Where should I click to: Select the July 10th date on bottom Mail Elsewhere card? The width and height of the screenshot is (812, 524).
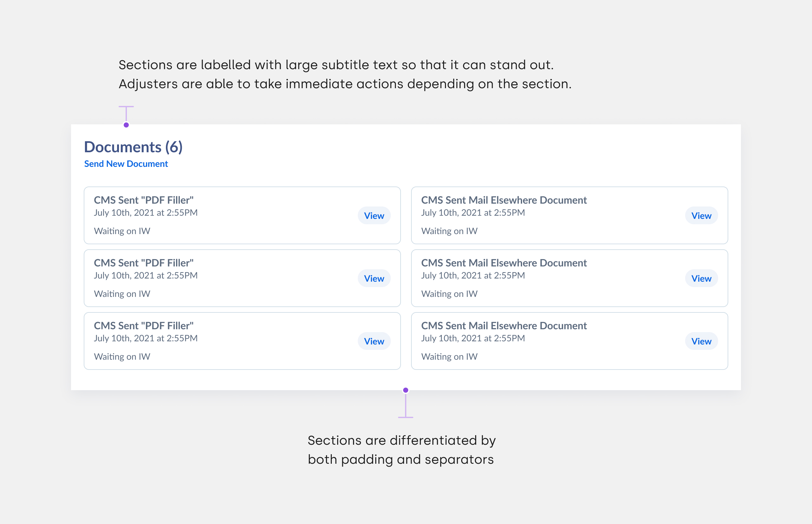point(473,338)
